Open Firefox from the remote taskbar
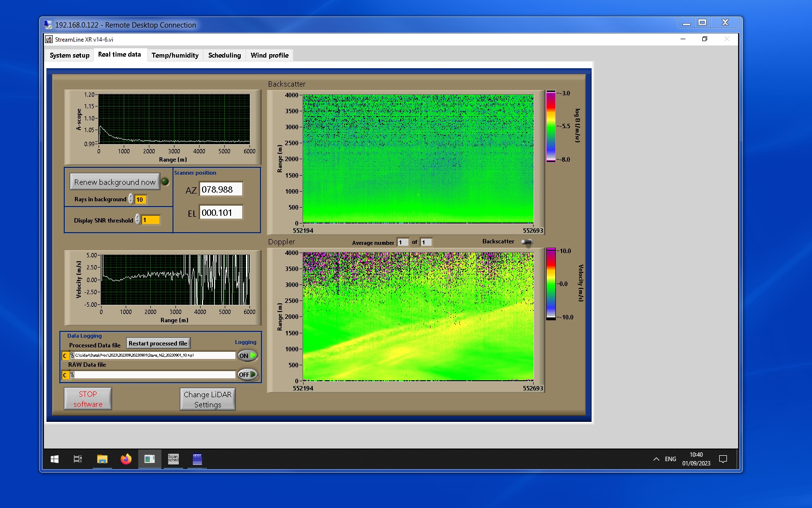This screenshot has height=508, width=812. pos(126,459)
